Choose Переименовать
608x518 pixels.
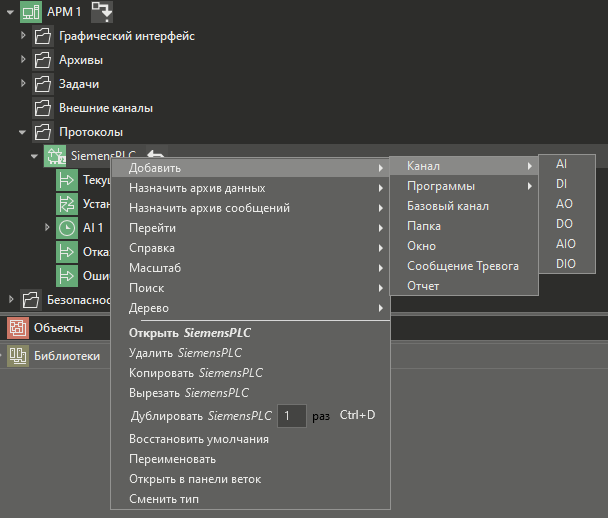(x=250, y=459)
